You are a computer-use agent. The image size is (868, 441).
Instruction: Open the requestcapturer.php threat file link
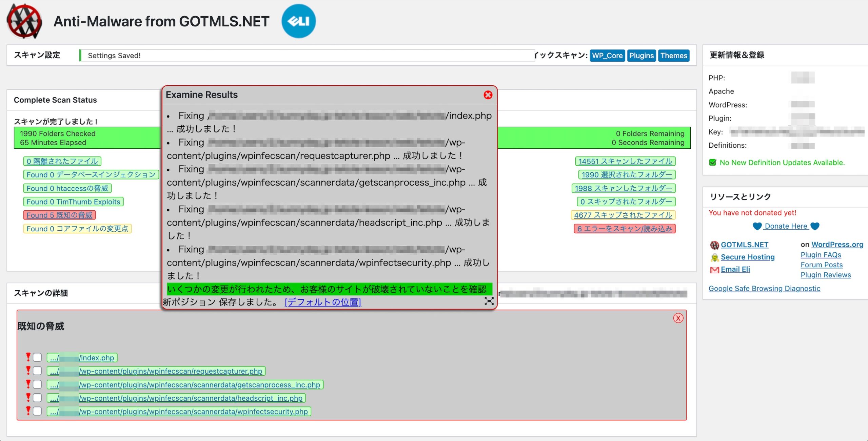point(156,371)
